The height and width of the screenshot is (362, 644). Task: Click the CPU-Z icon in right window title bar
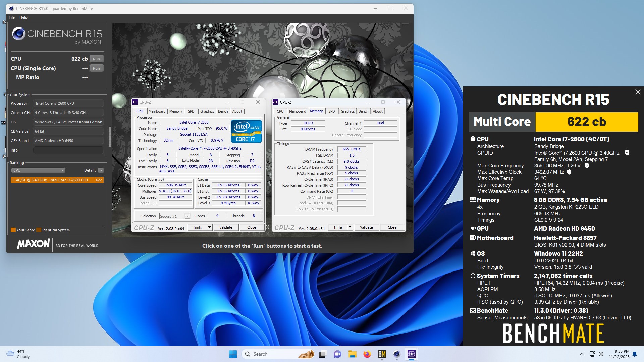[x=276, y=102]
